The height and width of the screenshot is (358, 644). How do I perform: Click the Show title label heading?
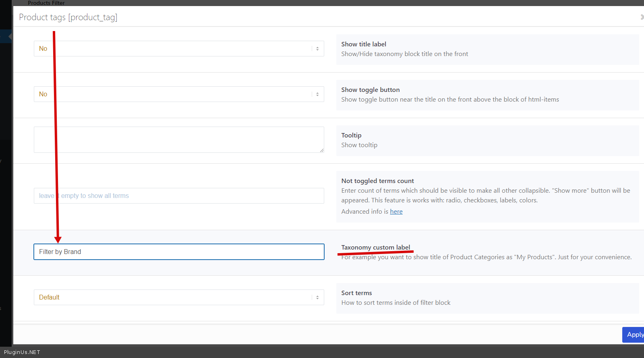pos(363,44)
